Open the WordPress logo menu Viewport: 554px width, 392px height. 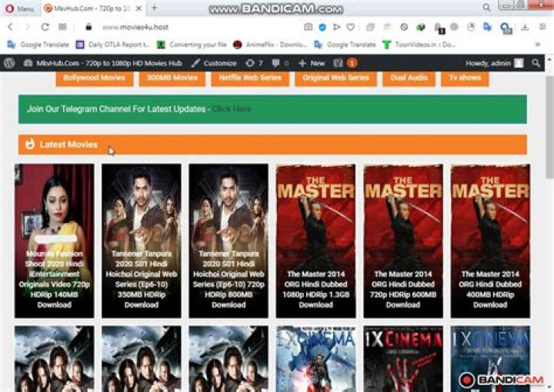click(x=9, y=63)
